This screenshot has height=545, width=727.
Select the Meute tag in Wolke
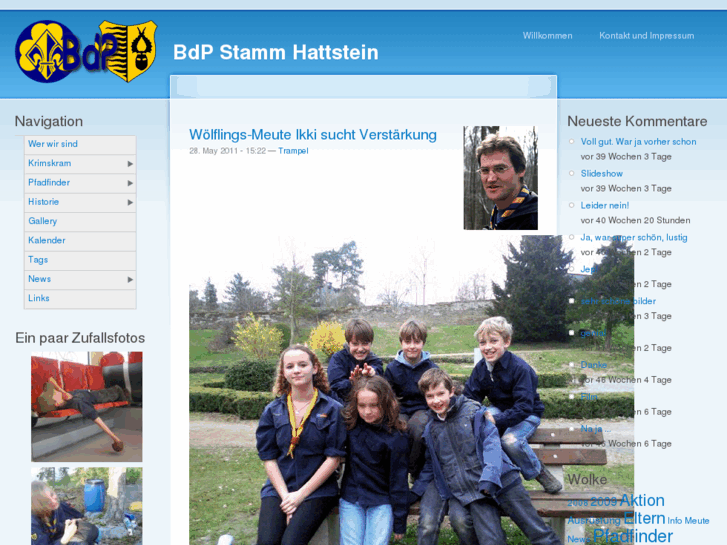pos(697,521)
